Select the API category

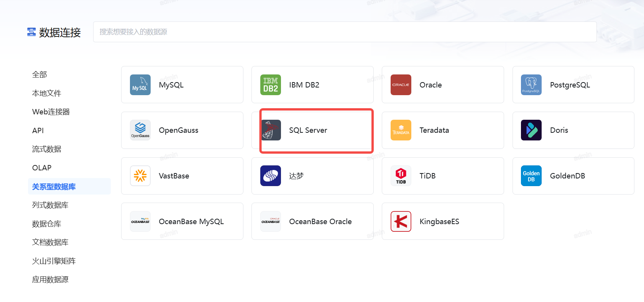[x=38, y=130]
